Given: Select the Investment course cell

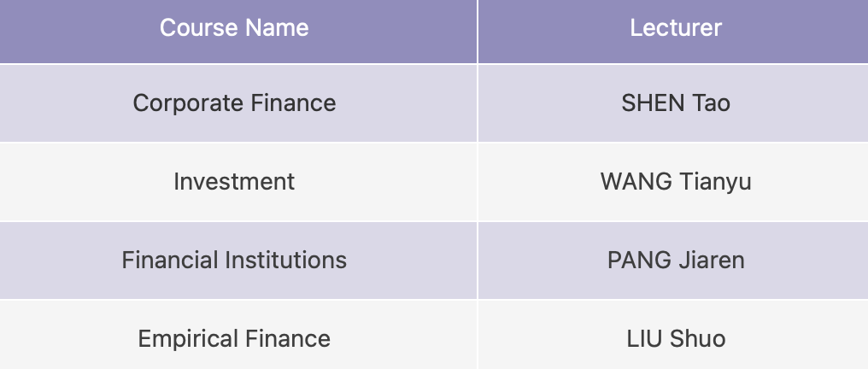Looking at the screenshot, I should tap(234, 181).
